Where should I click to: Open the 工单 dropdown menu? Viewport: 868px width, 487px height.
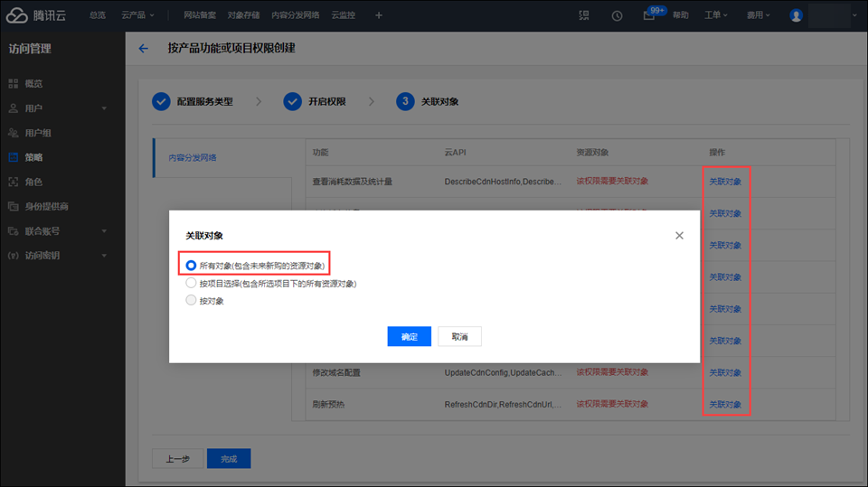pos(718,15)
